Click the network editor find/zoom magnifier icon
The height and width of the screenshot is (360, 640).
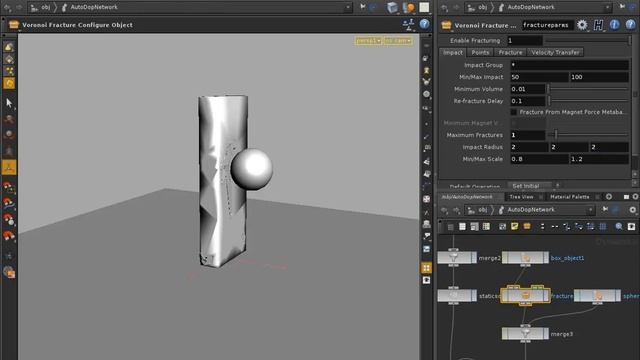pos(619,227)
